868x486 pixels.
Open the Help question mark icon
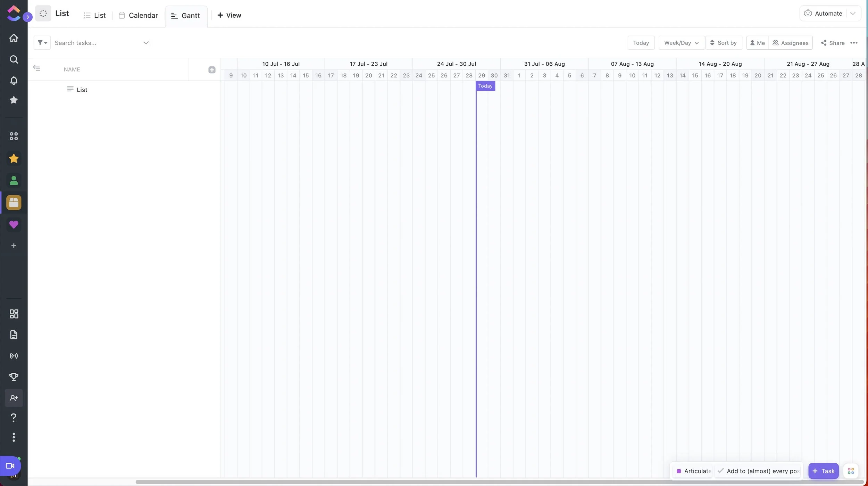[14, 418]
